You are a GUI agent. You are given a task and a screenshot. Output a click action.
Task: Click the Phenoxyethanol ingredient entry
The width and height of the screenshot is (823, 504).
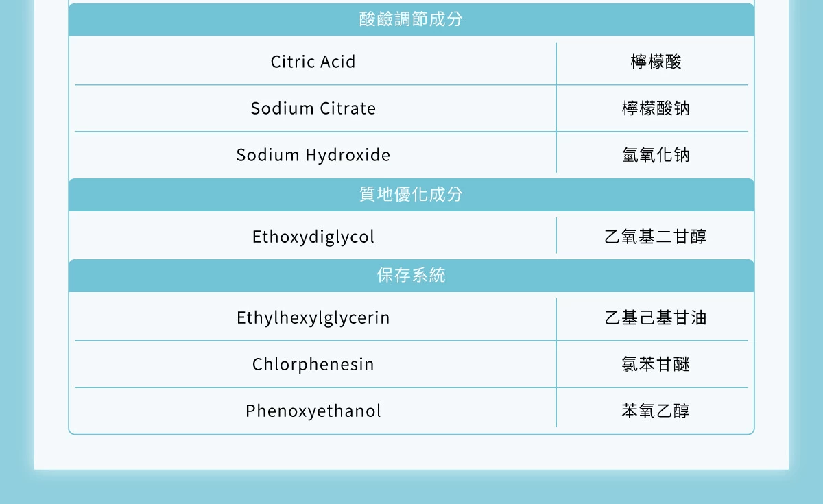point(313,411)
